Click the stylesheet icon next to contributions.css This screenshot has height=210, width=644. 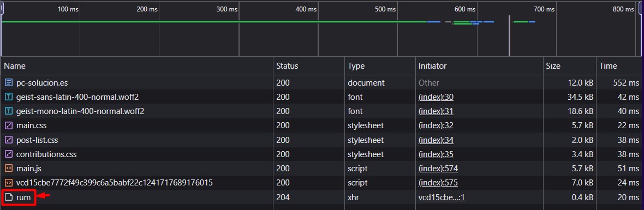pos(8,154)
